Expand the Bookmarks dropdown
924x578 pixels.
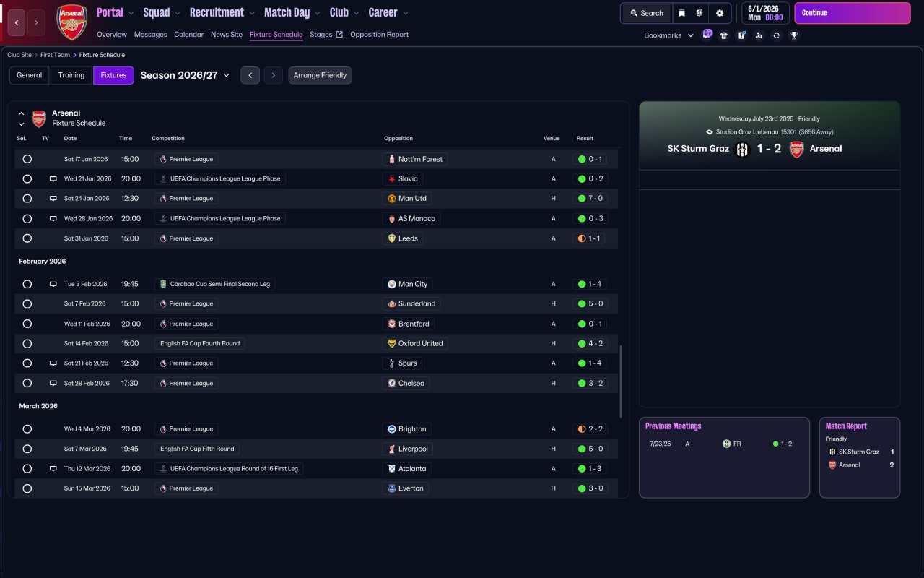click(668, 35)
